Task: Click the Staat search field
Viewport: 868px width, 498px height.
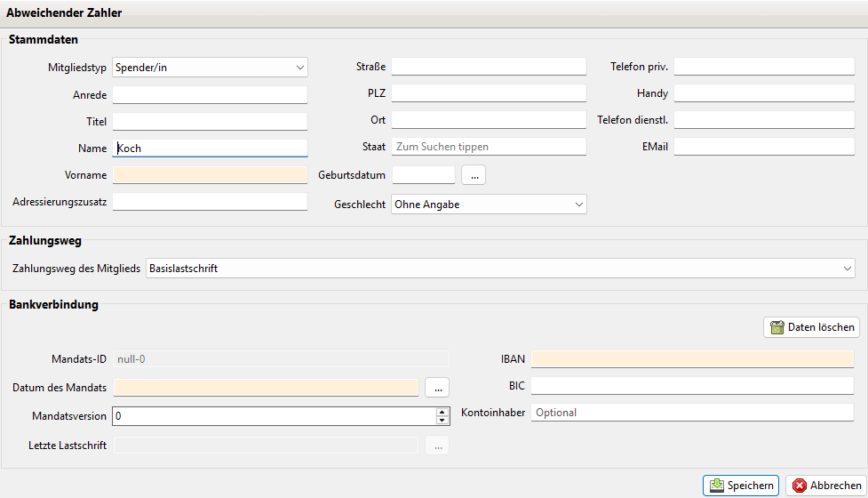Action: [489, 147]
